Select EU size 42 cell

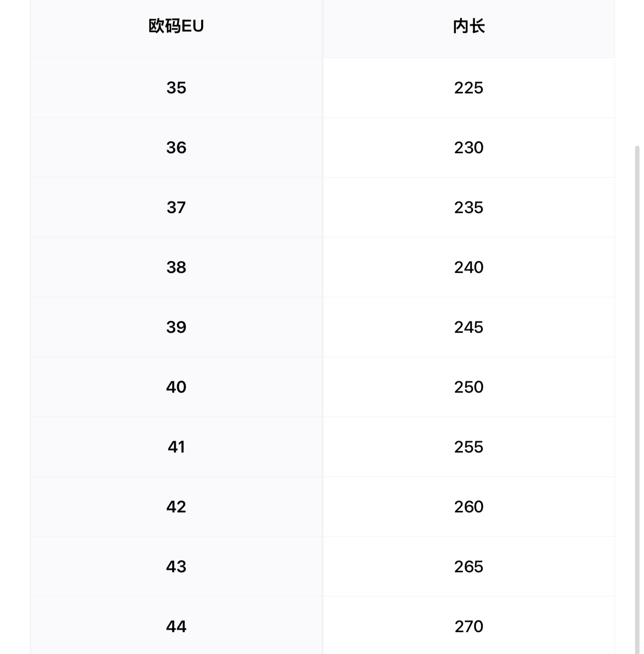pos(176,507)
